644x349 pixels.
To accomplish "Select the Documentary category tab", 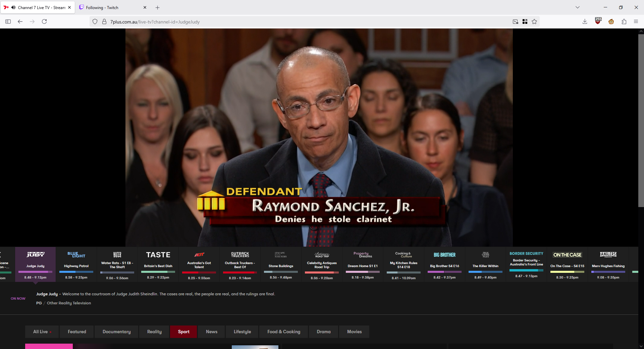I will pyautogui.click(x=116, y=332).
